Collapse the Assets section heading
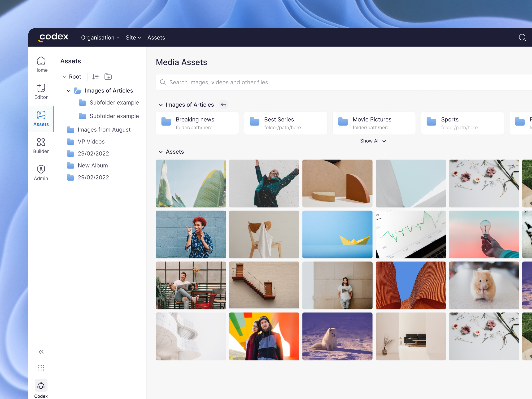Screen dimensions: 532x399 pyautogui.click(x=161, y=152)
